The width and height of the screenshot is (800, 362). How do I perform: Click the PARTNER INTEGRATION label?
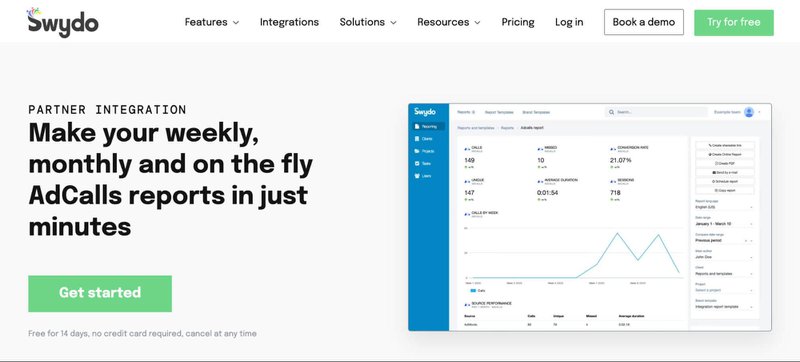point(108,110)
